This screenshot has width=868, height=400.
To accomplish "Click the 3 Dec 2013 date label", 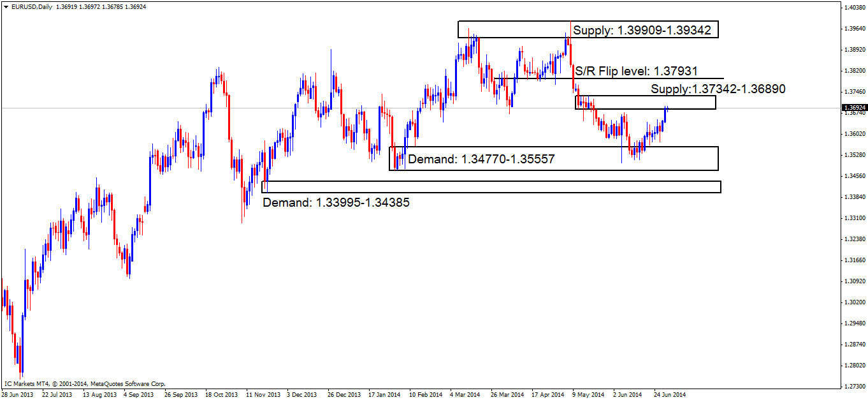I will tap(302, 395).
